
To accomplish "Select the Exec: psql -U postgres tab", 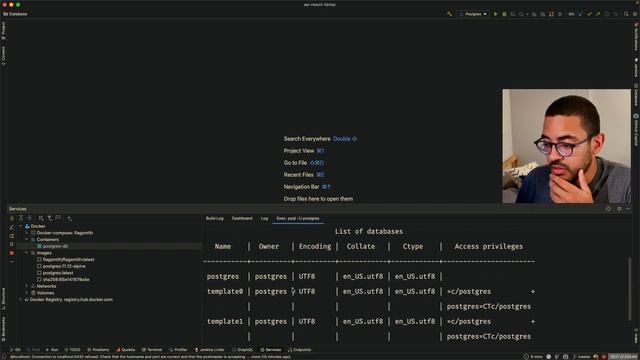I will (x=298, y=218).
